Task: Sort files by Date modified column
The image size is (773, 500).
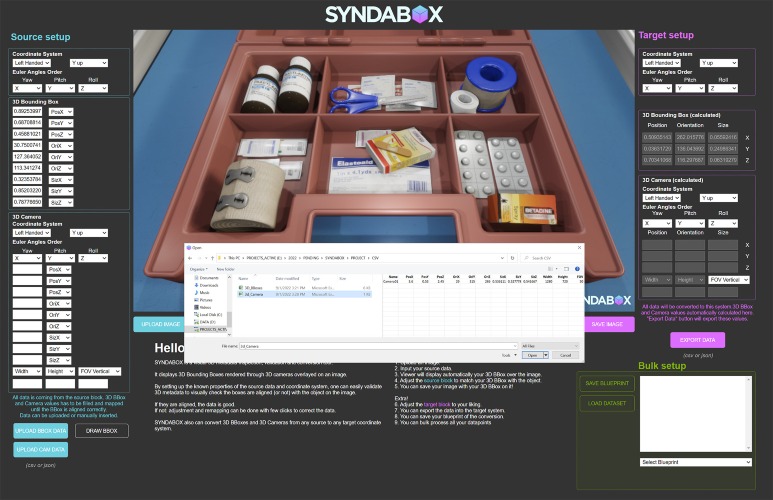Action: [287, 279]
